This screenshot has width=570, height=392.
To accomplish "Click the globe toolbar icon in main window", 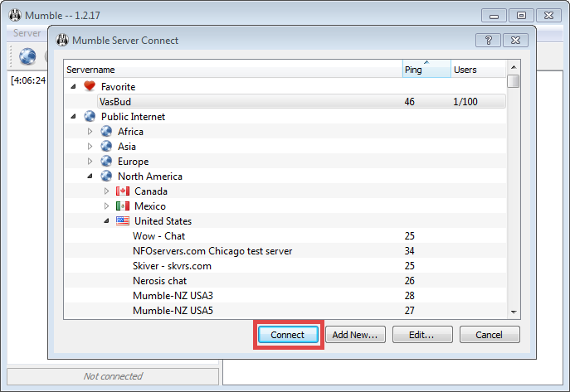I will tap(27, 56).
